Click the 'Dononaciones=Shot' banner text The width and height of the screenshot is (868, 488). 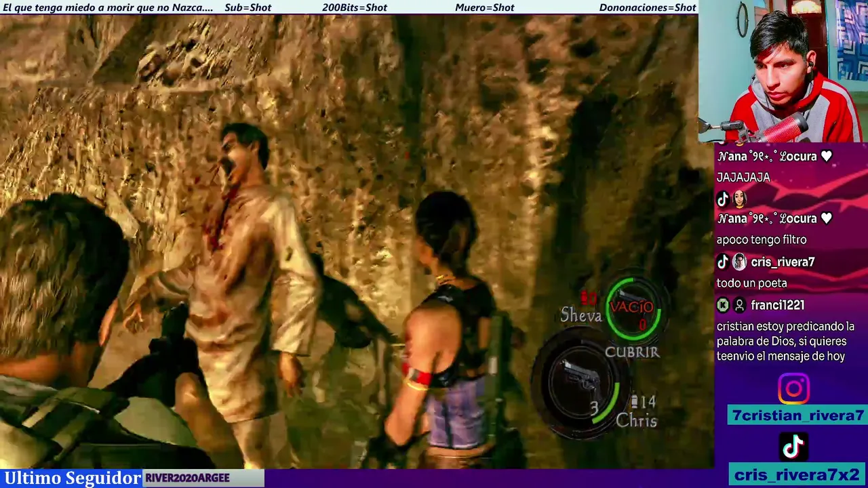tap(648, 7)
